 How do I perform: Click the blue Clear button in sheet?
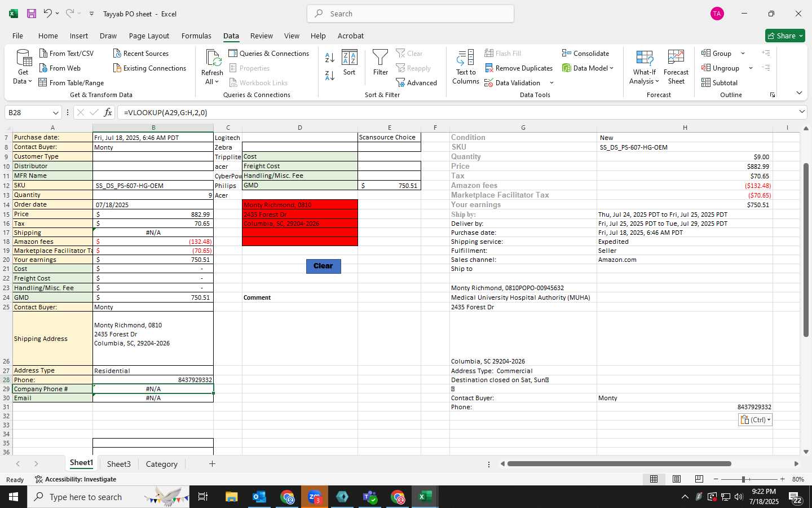(324, 266)
